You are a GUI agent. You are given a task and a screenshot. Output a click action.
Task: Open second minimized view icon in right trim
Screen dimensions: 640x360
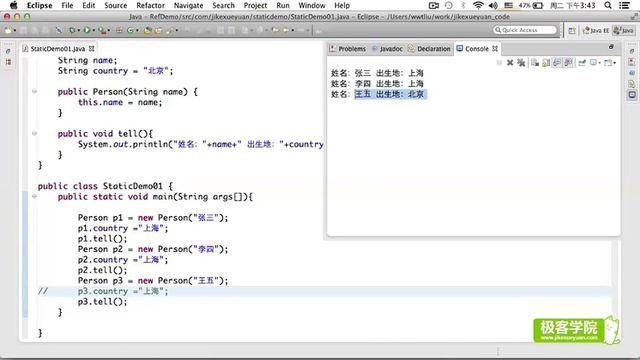coord(632,73)
